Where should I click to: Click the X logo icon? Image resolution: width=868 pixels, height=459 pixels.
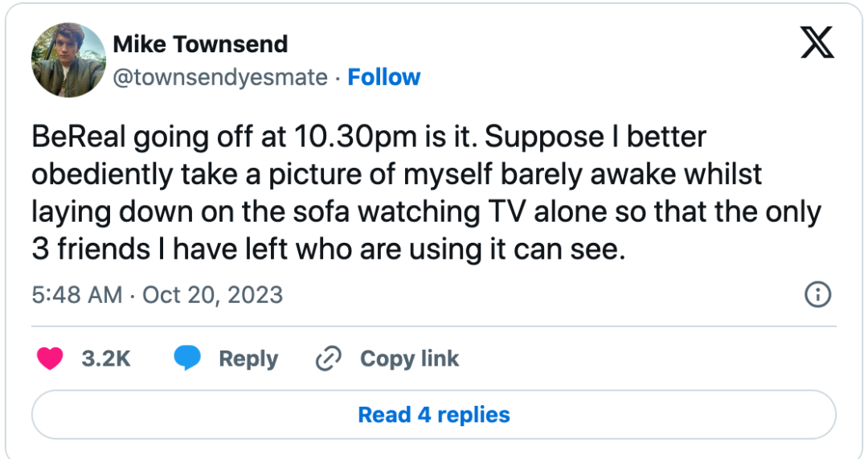pos(817,43)
